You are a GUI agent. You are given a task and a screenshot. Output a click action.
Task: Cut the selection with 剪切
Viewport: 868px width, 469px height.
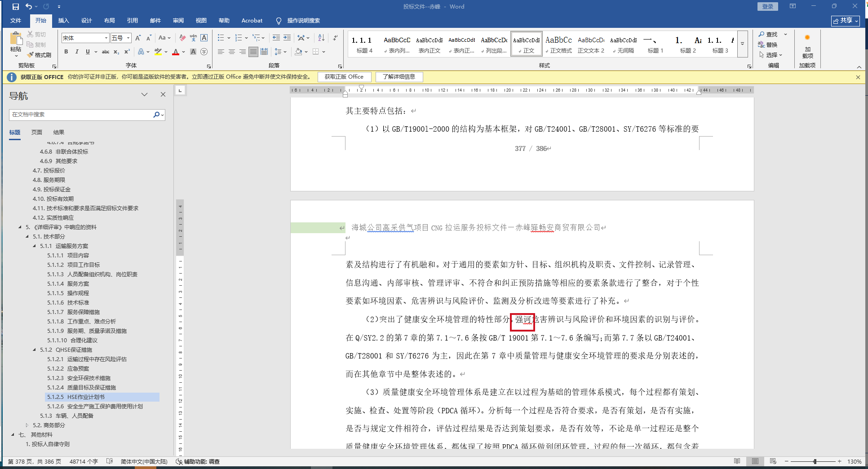coord(36,34)
